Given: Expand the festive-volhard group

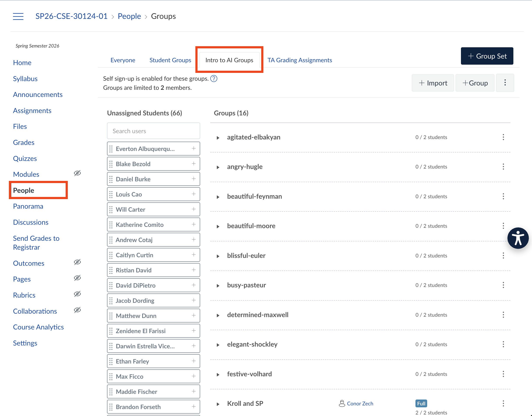Looking at the screenshot, I should tap(218, 375).
